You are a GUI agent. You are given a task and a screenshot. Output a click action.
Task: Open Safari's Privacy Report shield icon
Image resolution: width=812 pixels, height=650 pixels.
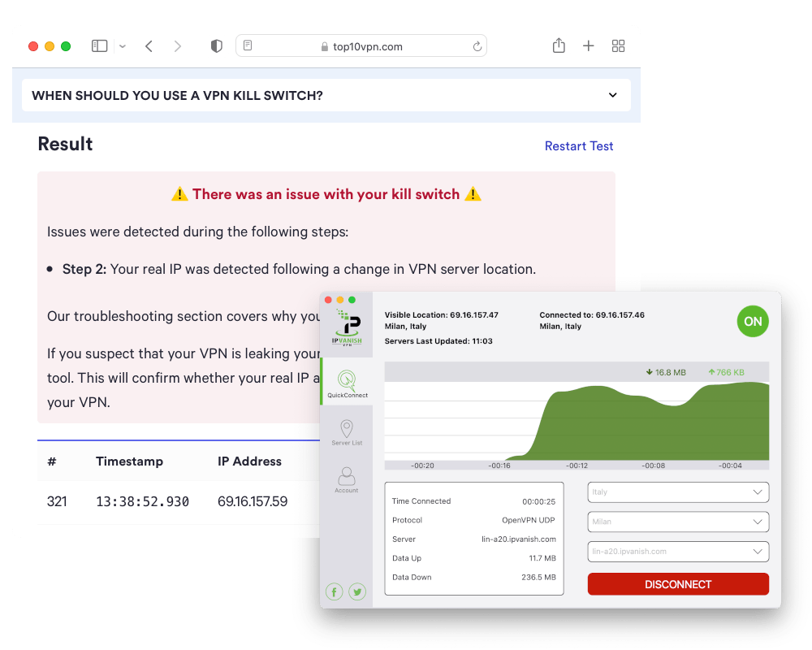(x=217, y=46)
